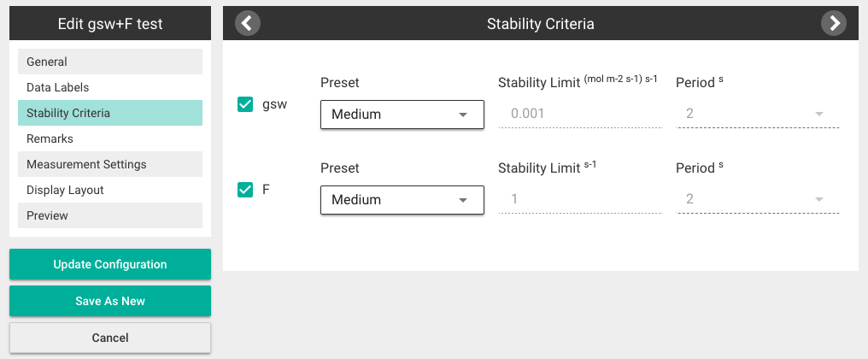Screen dimensions: 868x359
Task: Open the Measurement Settings section
Action: [110, 164]
